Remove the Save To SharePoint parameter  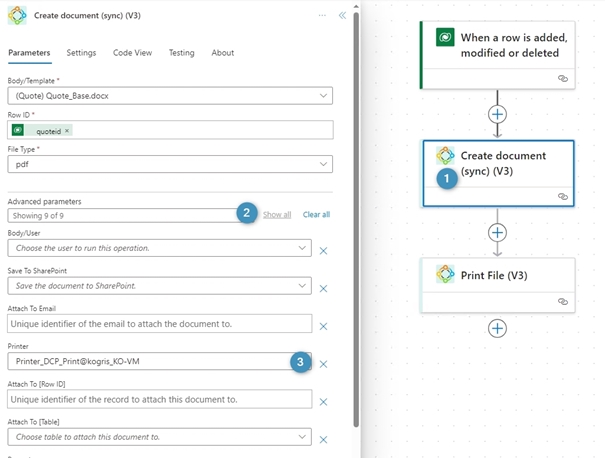click(x=323, y=289)
